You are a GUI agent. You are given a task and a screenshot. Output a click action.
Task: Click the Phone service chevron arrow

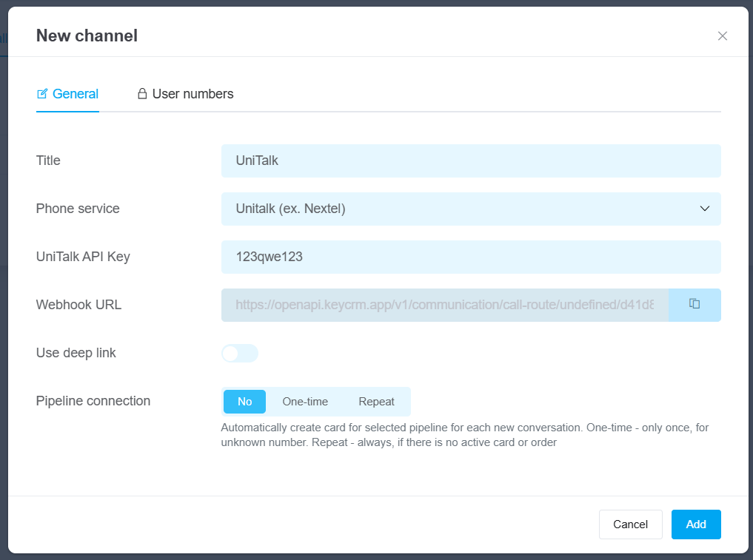704,209
